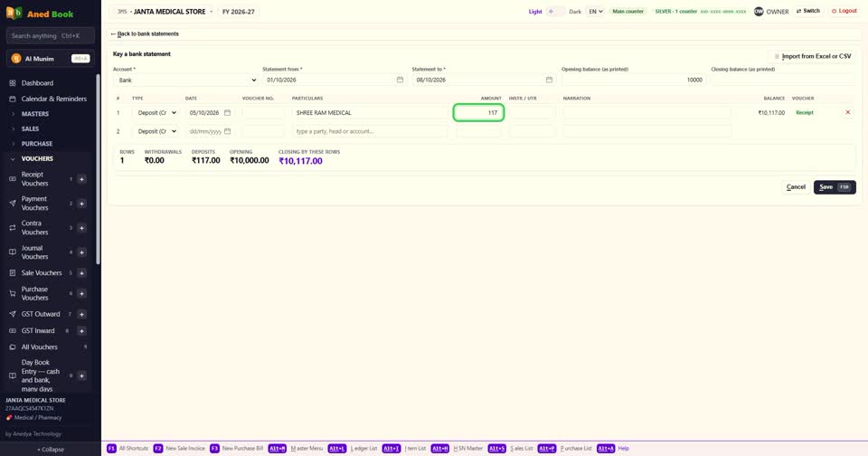Open All Vouchers menu item
This screenshot has height=456, width=868.
[x=39, y=347]
